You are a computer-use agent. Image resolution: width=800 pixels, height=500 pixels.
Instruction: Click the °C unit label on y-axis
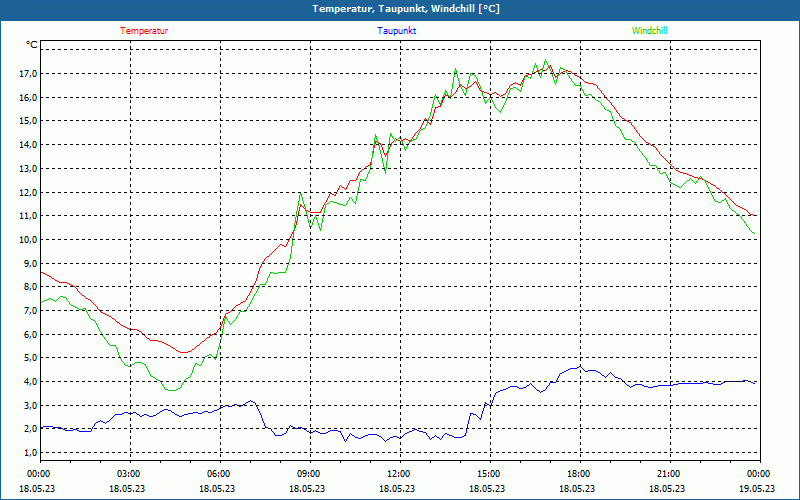(32, 45)
